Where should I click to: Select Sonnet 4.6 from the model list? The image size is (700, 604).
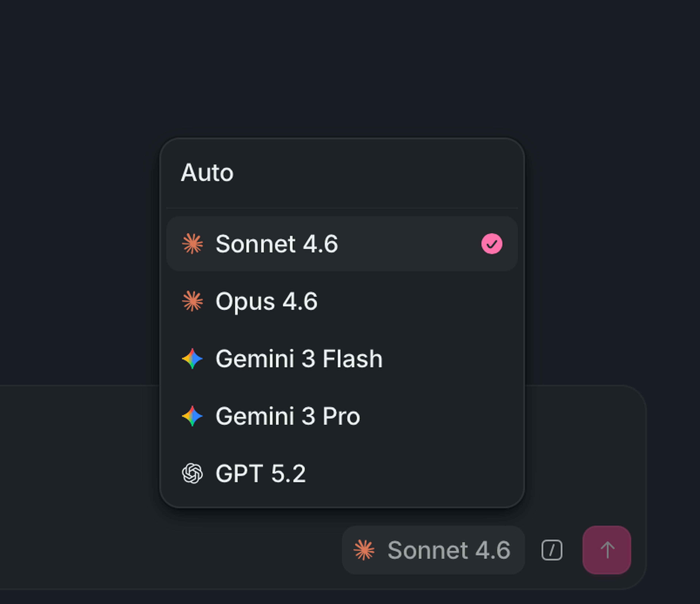pos(277,244)
